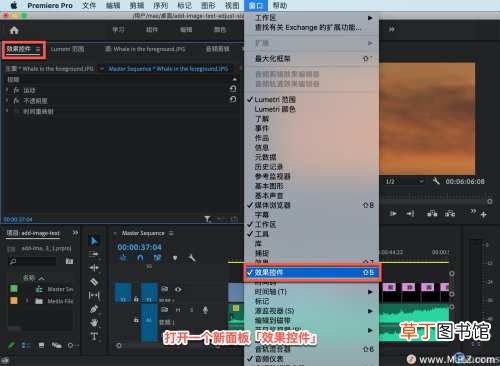This screenshot has height=366, width=500.
Task: Choose Lumetri 颜色 from Window menu
Action: tap(312, 109)
